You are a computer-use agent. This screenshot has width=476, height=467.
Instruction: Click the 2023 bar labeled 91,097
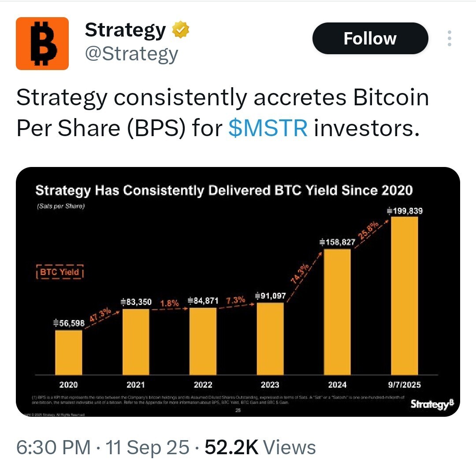point(270,339)
